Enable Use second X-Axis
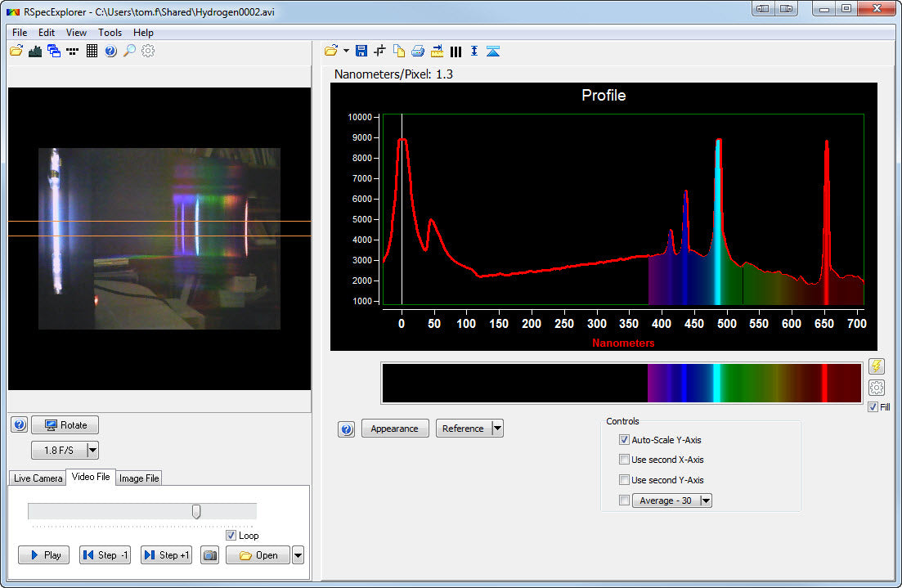 tap(624, 460)
